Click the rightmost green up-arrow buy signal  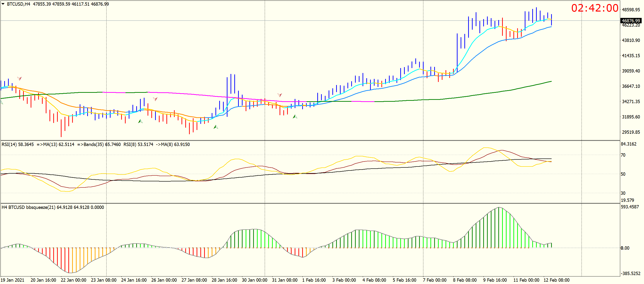click(x=295, y=116)
